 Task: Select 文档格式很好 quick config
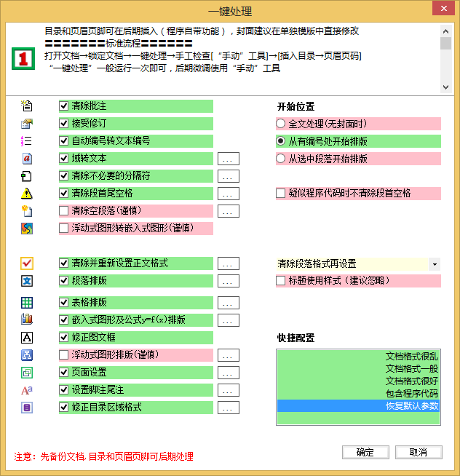click(x=358, y=381)
